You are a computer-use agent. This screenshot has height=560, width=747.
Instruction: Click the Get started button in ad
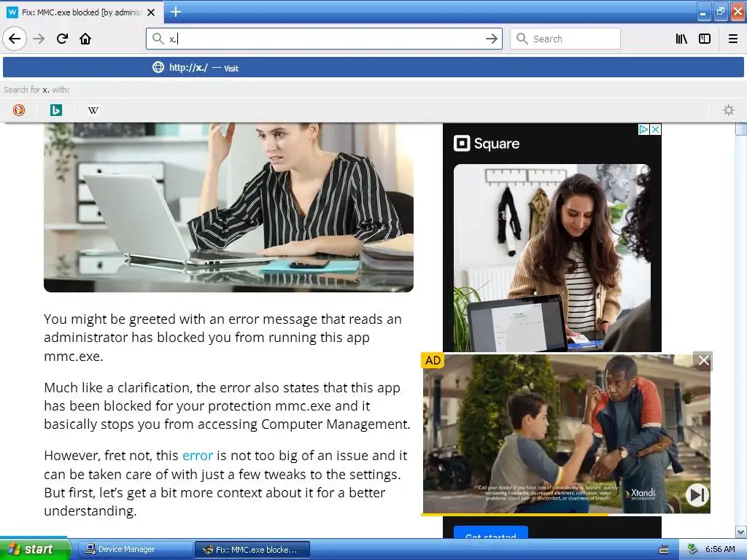click(491, 533)
